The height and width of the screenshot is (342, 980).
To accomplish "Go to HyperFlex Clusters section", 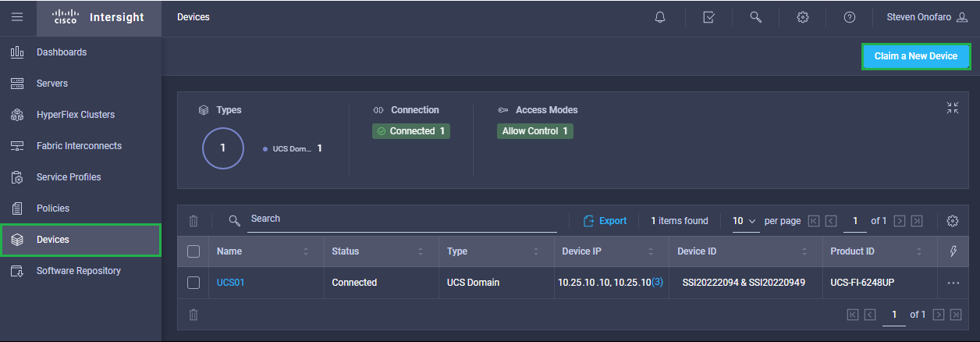I will click(75, 115).
